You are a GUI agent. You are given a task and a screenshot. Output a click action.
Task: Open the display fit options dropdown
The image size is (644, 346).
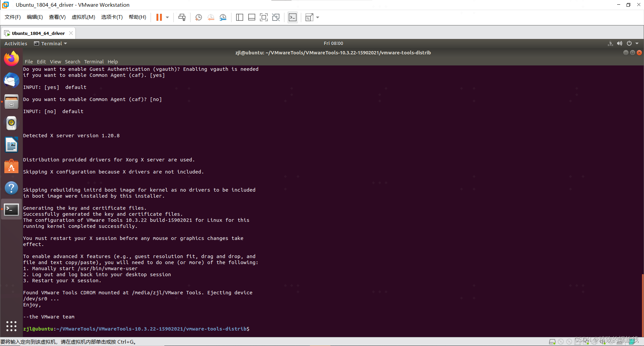point(317,17)
